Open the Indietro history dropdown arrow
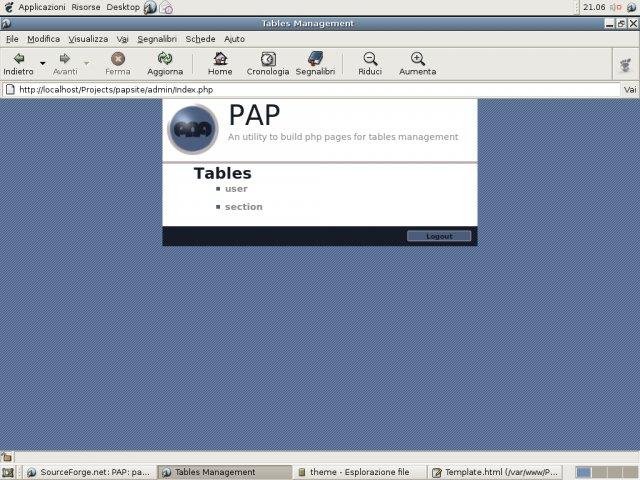The image size is (640, 480). coord(42,63)
